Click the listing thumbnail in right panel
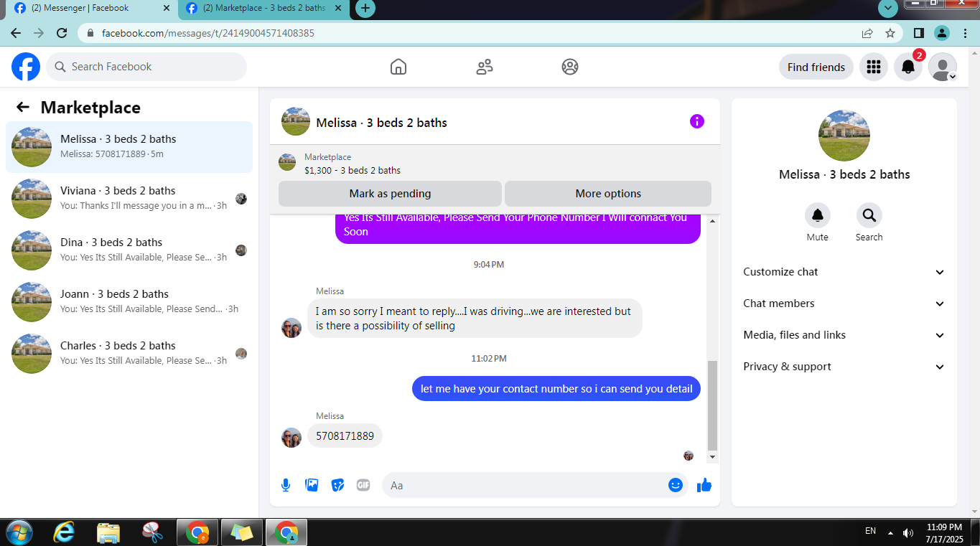980x546 pixels. (844, 136)
